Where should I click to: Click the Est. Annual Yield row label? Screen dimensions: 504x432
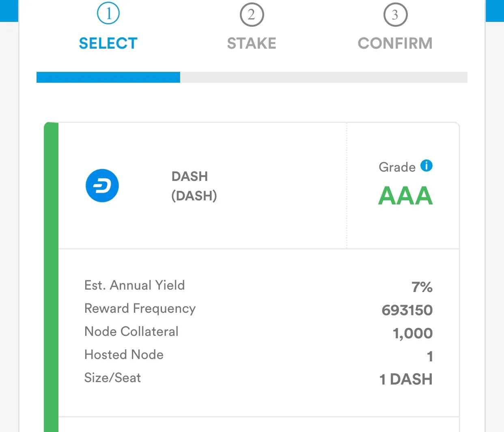click(134, 285)
